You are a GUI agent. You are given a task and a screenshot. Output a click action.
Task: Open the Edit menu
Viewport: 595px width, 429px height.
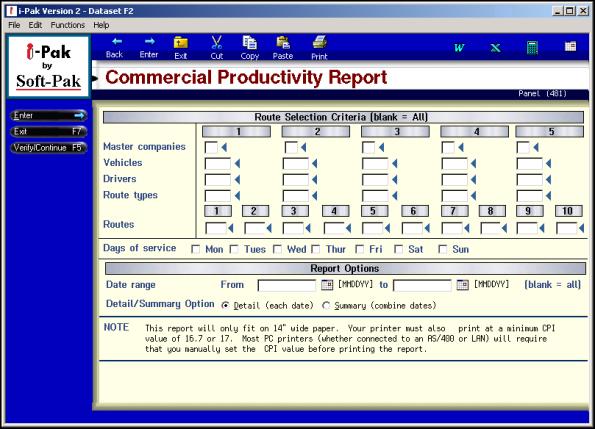(35, 25)
